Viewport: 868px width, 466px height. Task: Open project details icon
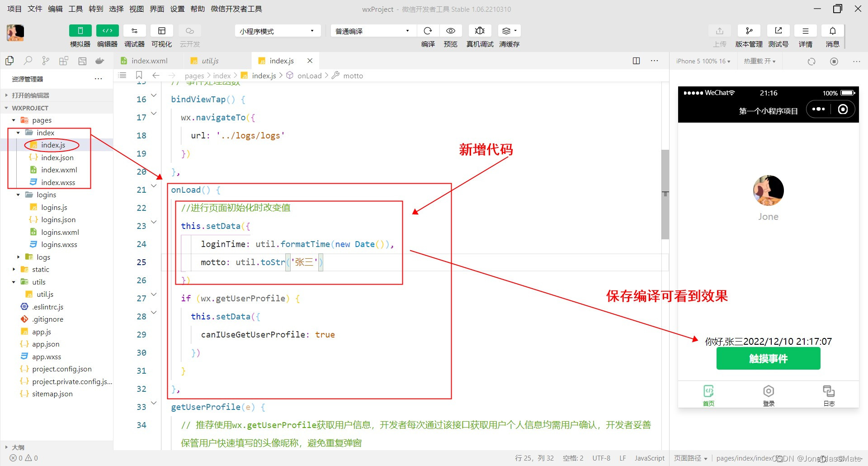(805, 31)
